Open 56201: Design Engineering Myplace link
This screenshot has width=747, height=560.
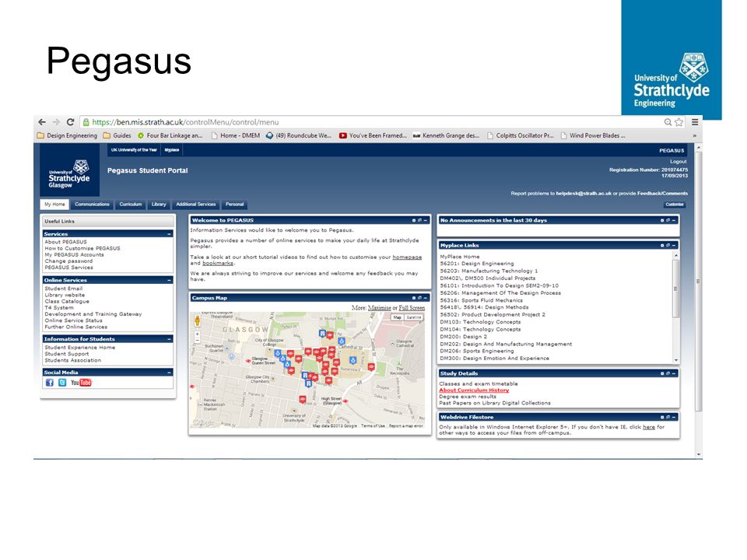477,264
